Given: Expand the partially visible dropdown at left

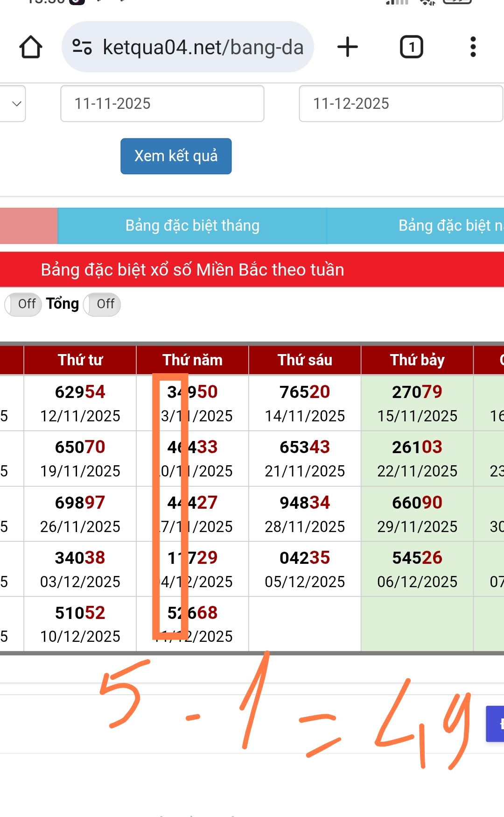Looking at the screenshot, I should (x=14, y=104).
